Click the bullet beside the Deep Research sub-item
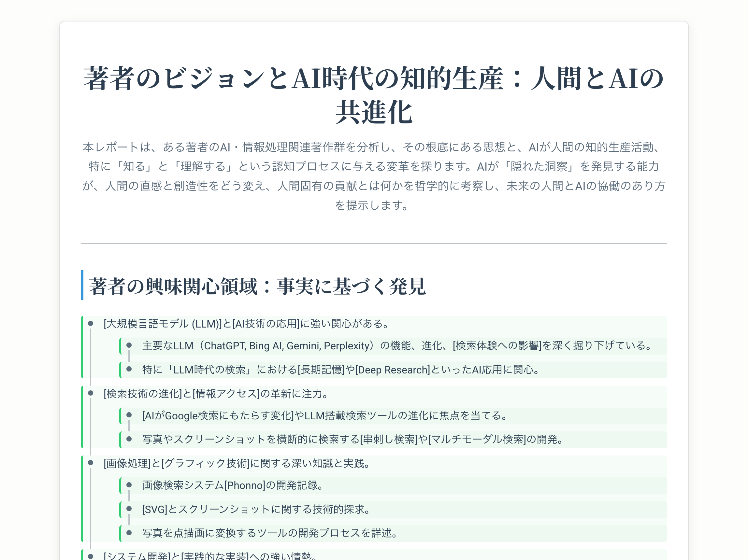This screenshot has width=748, height=560. pos(130,370)
